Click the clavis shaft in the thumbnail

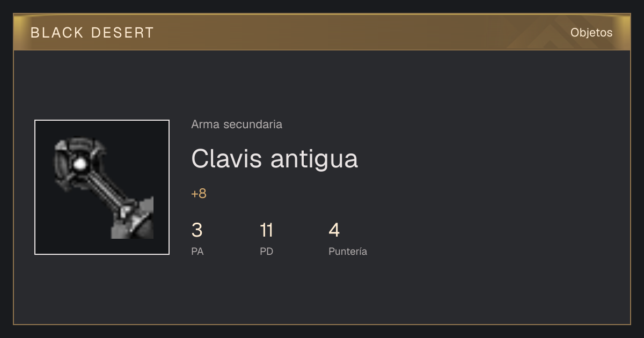(x=106, y=190)
